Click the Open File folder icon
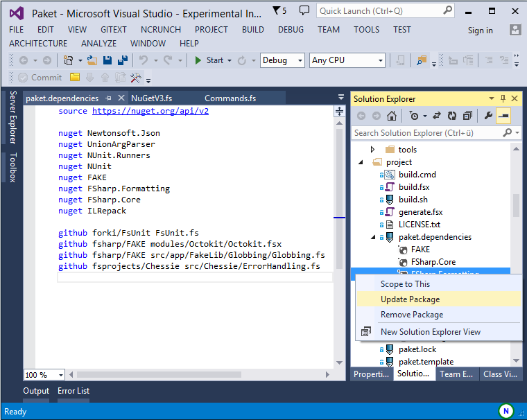 click(x=92, y=60)
